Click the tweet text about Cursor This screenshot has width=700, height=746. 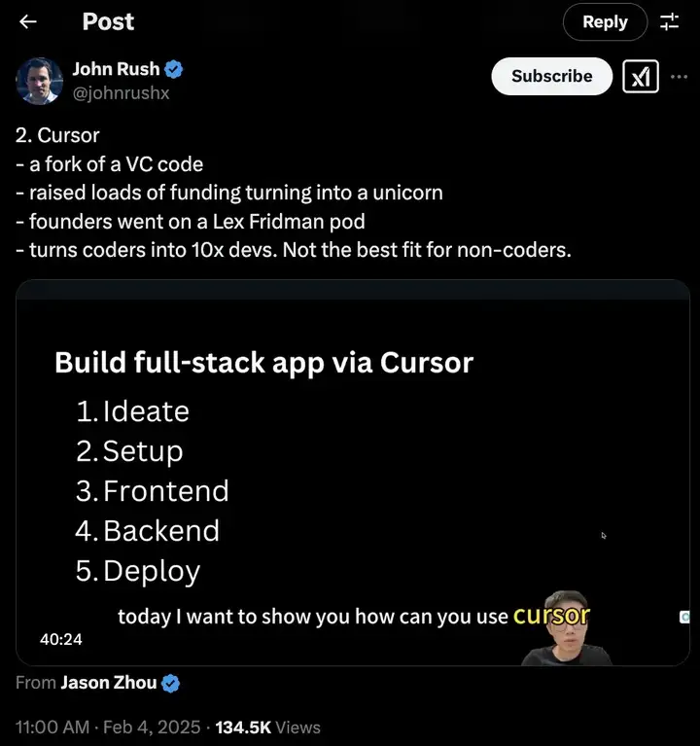pos(292,193)
